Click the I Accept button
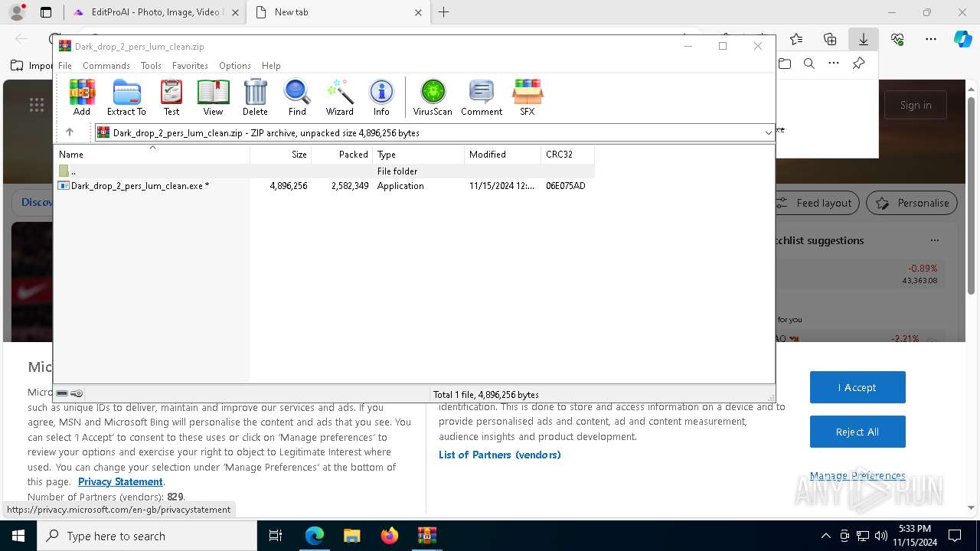The width and height of the screenshot is (980, 551). point(857,387)
